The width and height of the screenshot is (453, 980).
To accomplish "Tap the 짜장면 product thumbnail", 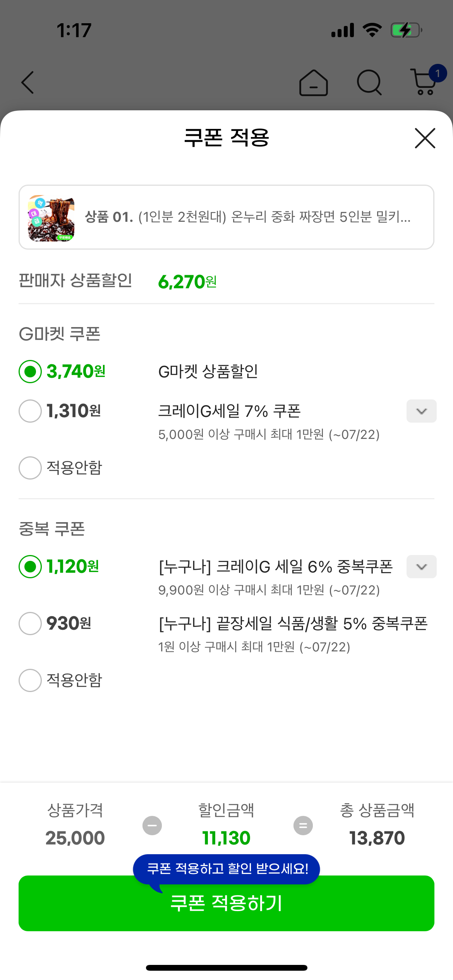I will pyautogui.click(x=51, y=218).
